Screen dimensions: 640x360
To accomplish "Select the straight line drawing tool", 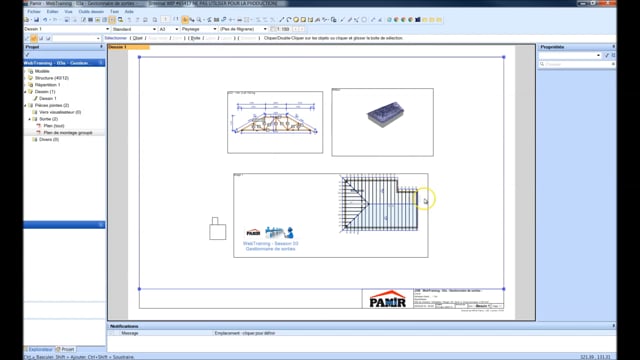I will pos(281,20).
